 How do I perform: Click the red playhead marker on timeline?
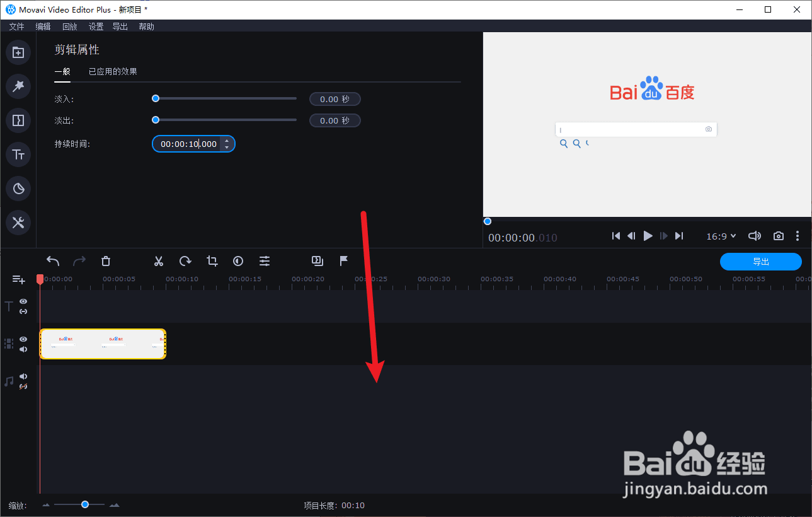[40, 279]
